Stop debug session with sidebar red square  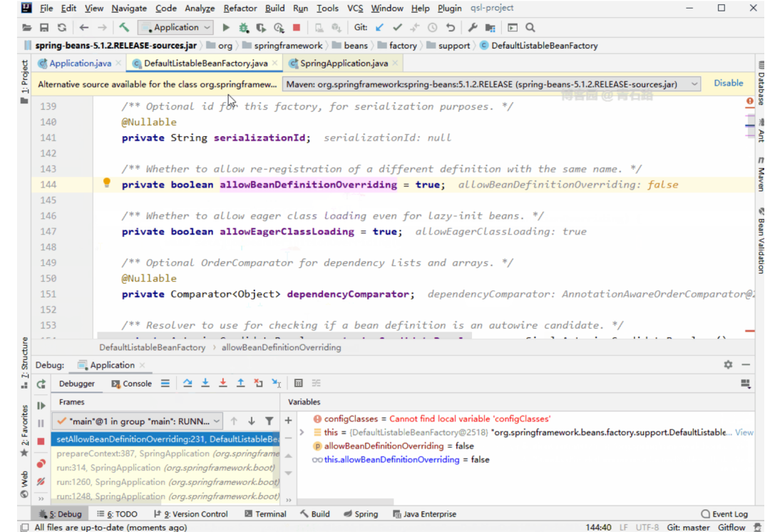pos(41,441)
